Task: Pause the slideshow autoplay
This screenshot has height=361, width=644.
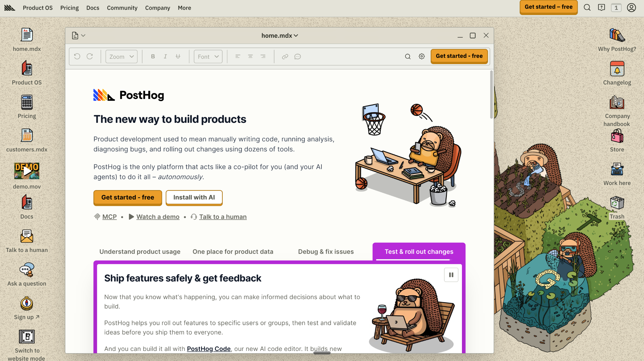Action: point(451,275)
